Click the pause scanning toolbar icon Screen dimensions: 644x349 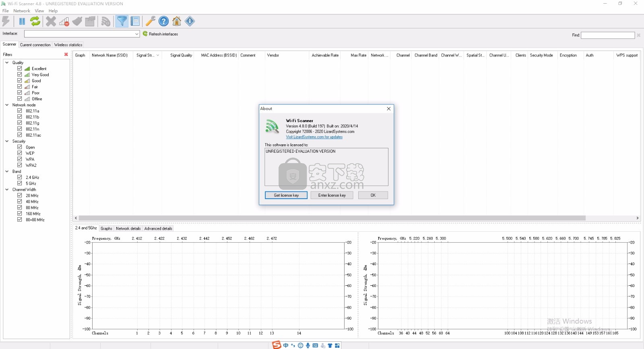click(x=22, y=21)
